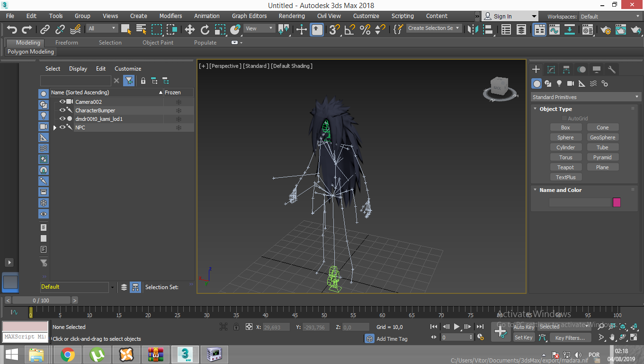Toggle visibility eye of Camera002
This screenshot has height=364, width=644.
[62, 101]
